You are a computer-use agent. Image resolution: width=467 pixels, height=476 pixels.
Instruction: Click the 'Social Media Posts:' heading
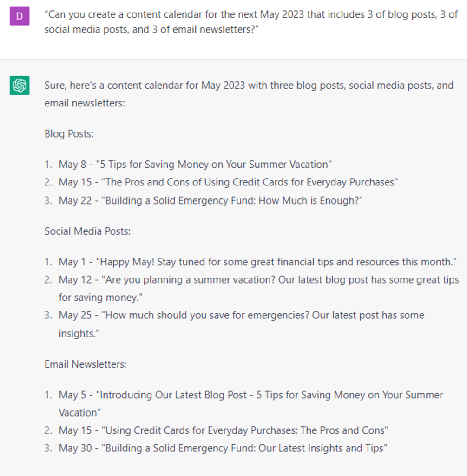point(87,231)
